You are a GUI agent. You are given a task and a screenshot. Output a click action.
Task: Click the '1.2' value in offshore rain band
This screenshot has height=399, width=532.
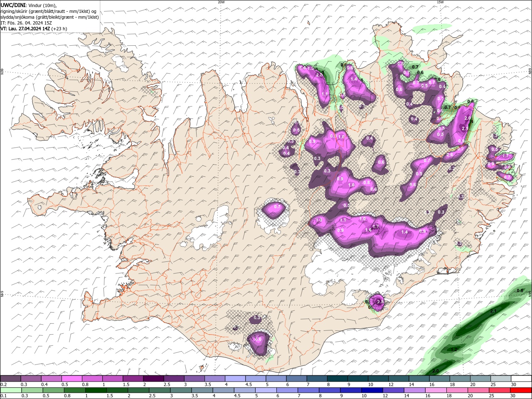(x=454, y=350)
